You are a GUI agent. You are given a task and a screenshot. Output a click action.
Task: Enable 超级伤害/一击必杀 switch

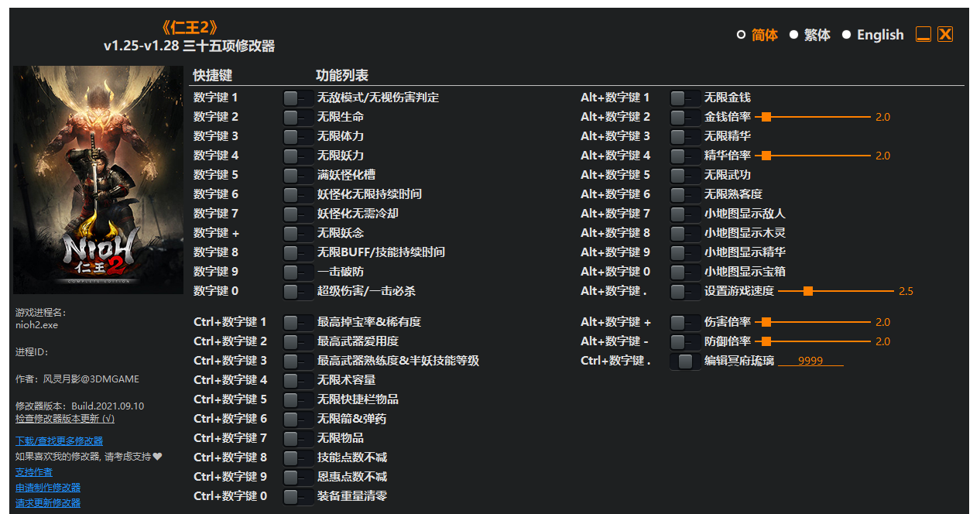pos(298,291)
